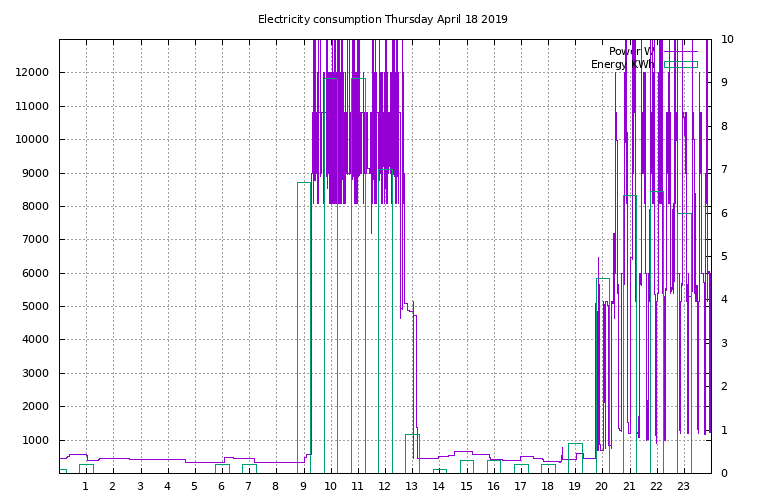The image size is (768, 500).
Task: Click the green energy bar at hour 9
Action: tap(304, 328)
